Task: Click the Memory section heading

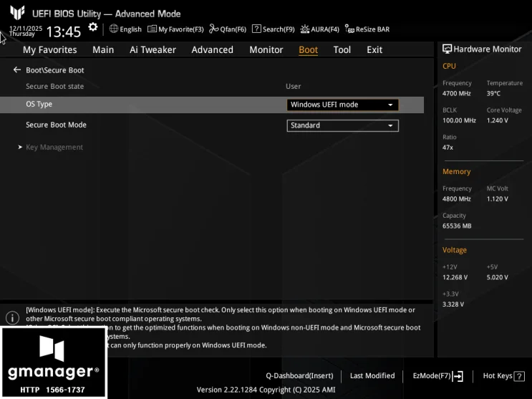Action: click(x=456, y=172)
